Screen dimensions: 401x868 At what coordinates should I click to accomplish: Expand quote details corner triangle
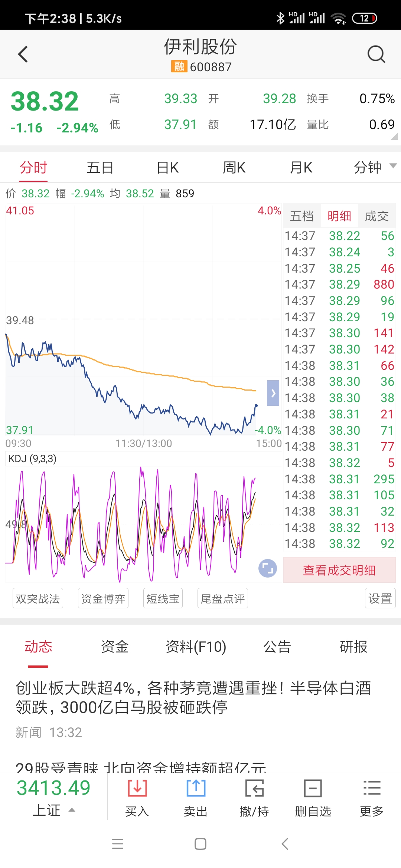394,136
